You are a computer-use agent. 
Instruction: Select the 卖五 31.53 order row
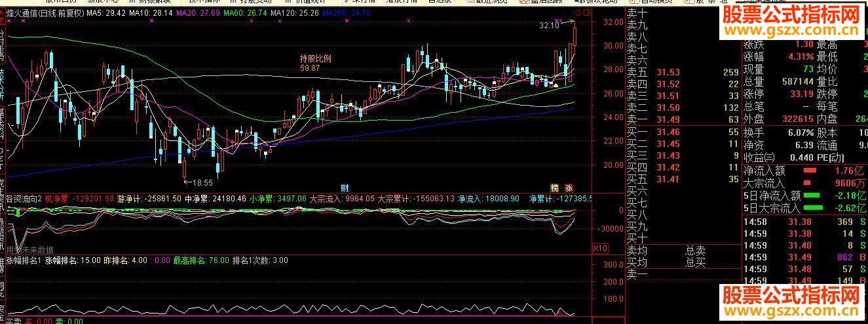683,72
